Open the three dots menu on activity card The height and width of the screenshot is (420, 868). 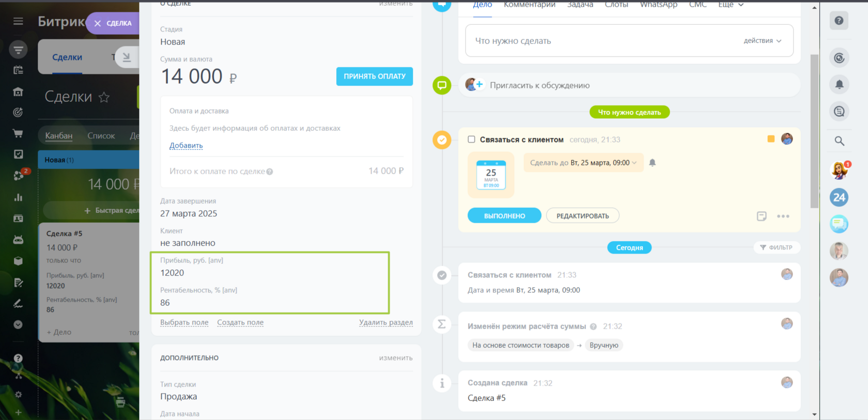pyautogui.click(x=783, y=216)
